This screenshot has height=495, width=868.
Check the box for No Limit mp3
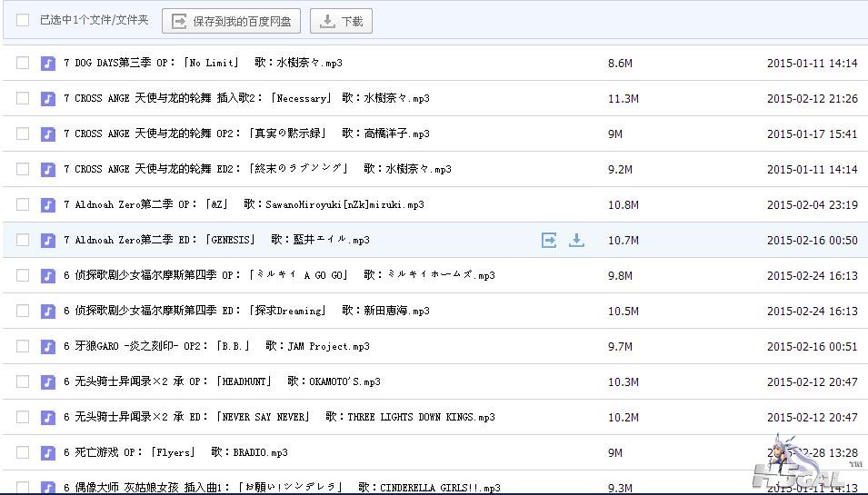pyautogui.click(x=23, y=63)
